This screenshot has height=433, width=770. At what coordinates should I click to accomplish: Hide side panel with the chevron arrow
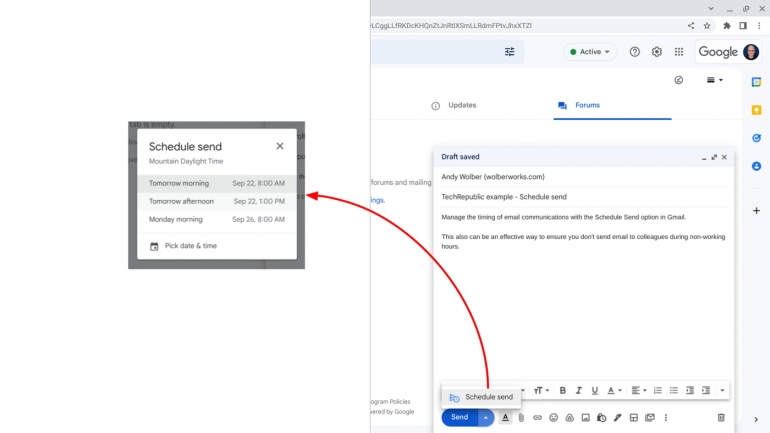(756, 419)
